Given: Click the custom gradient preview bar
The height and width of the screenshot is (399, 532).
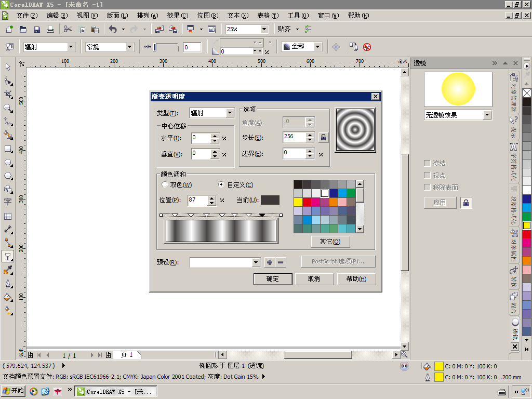Looking at the screenshot, I should (221, 231).
